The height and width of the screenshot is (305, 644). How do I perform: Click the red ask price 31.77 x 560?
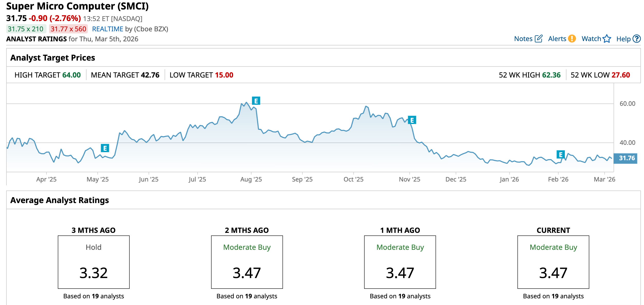tap(68, 29)
